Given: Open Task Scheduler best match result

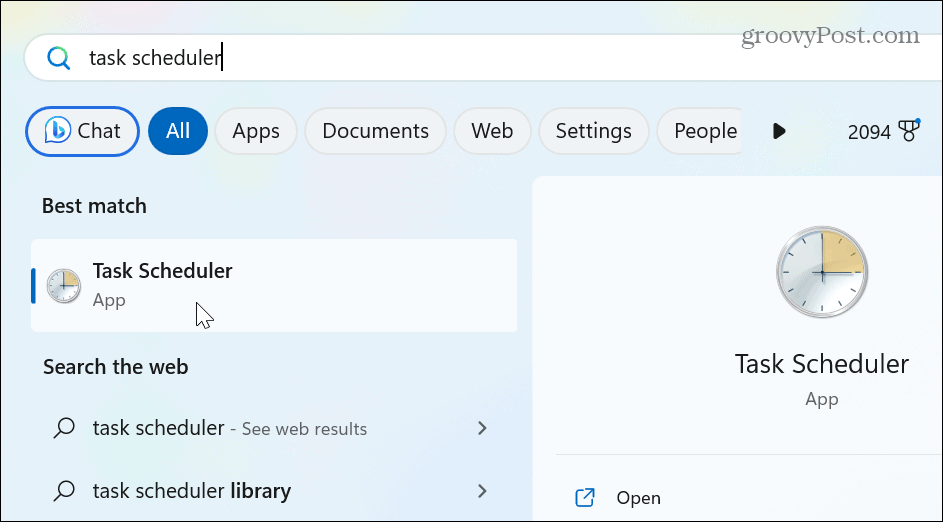Looking at the screenshot, I should [x=274, y=285].
